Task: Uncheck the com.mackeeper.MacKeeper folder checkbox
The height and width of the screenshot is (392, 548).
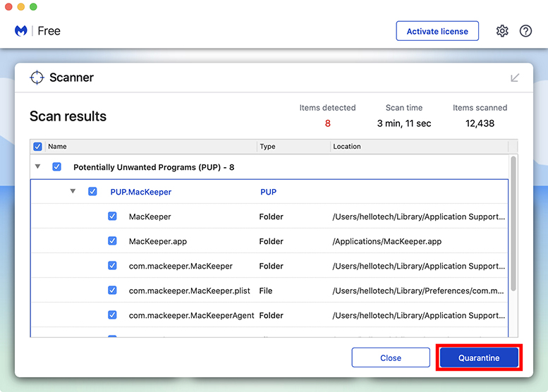Action: tap(112, 266)
